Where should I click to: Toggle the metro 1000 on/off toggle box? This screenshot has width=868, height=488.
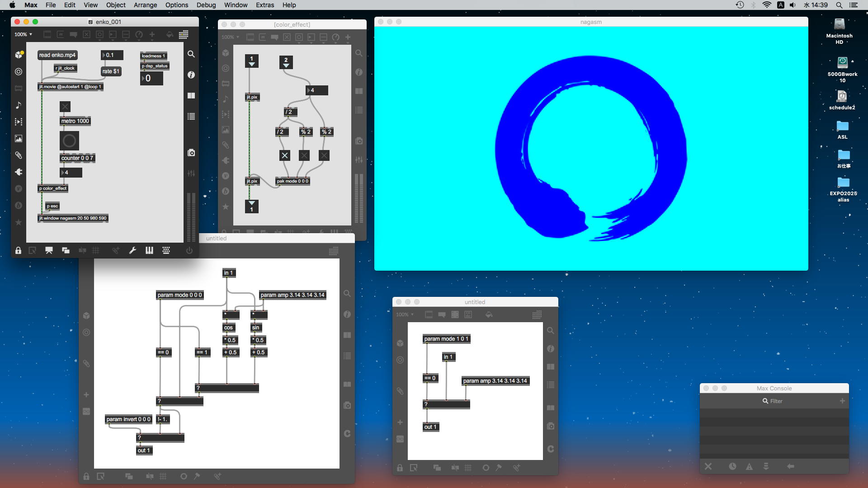[65, 107]
